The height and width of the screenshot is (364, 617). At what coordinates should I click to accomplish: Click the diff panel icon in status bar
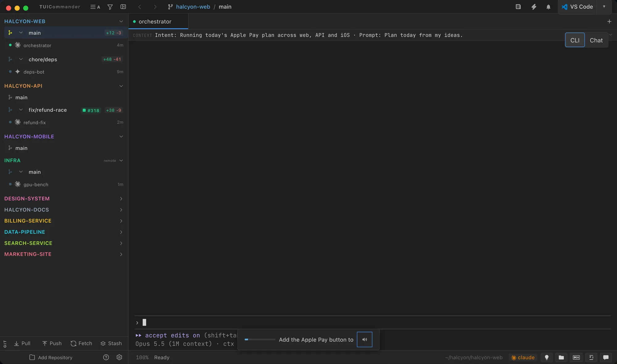[591, 358]
